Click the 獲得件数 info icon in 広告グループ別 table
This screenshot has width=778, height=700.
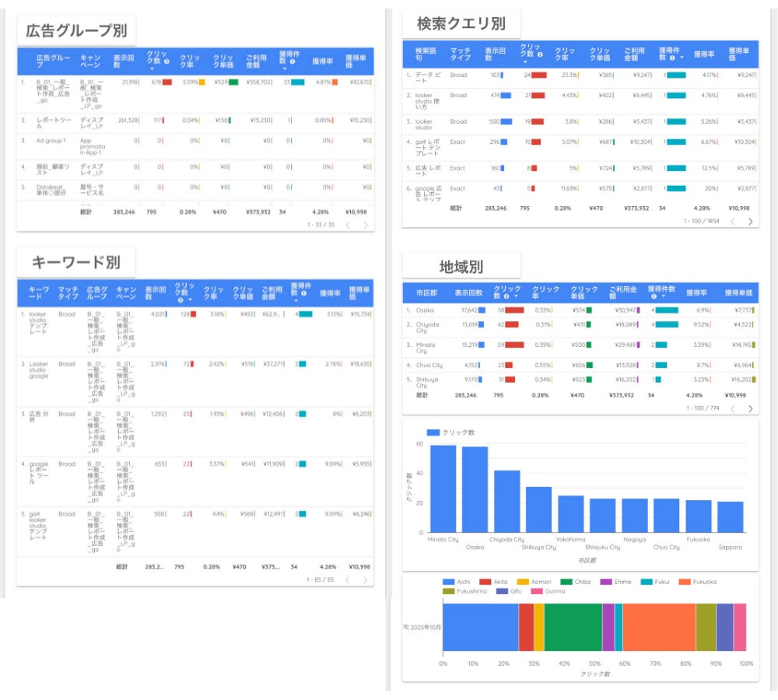293,61
